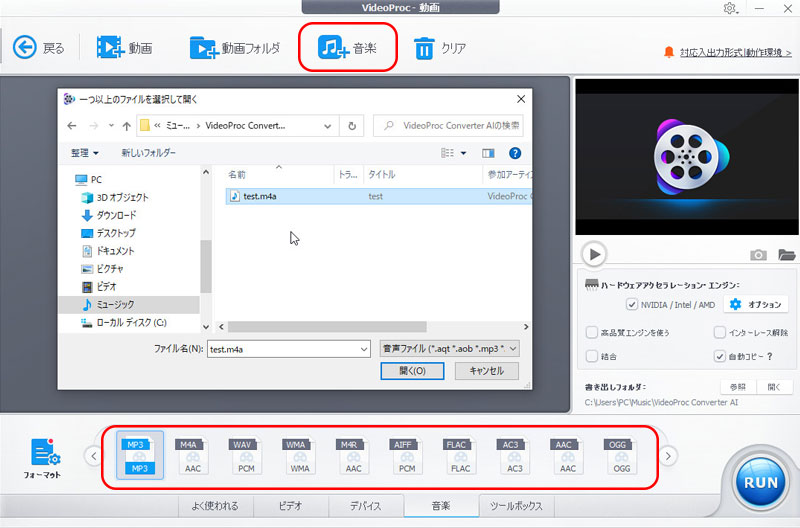
Task: Show next formats with right arrow
Action: point(668,456)
